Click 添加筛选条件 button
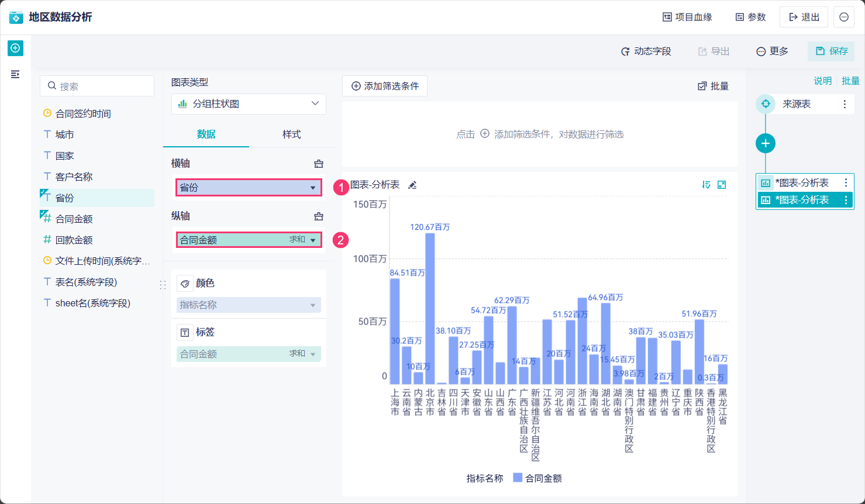Screen dimensions: 865x504 coord(385,87)
